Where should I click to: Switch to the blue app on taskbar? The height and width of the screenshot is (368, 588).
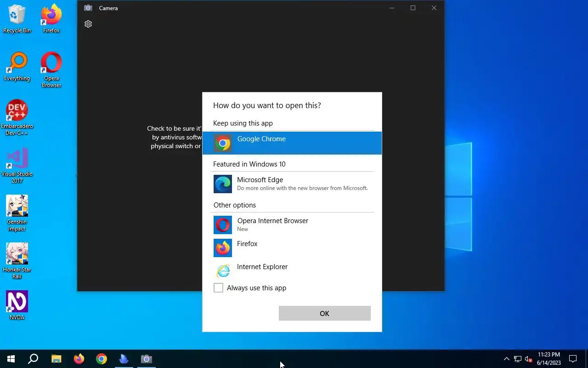click(124, 359)
